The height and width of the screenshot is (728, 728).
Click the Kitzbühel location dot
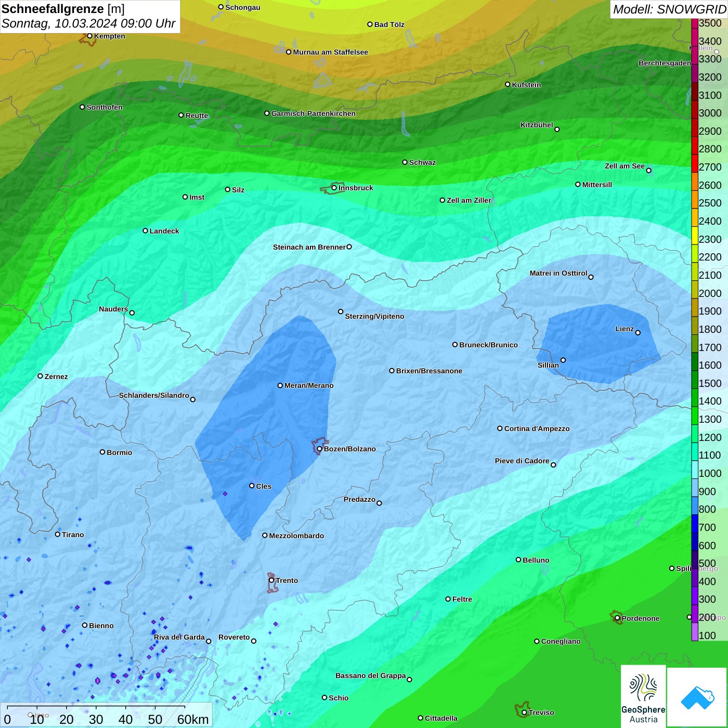557,129
